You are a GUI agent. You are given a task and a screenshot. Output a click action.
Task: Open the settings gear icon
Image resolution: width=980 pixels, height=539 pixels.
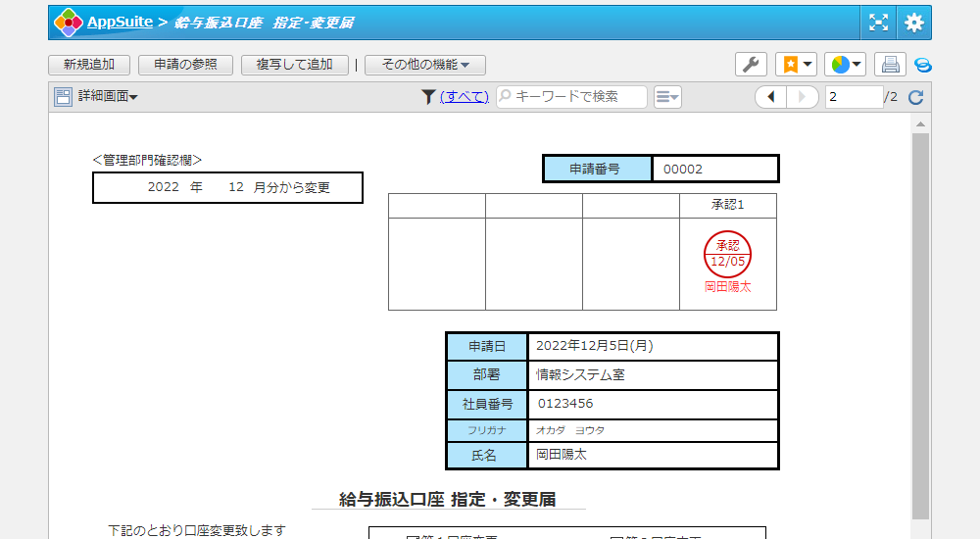tap(914, 23)
